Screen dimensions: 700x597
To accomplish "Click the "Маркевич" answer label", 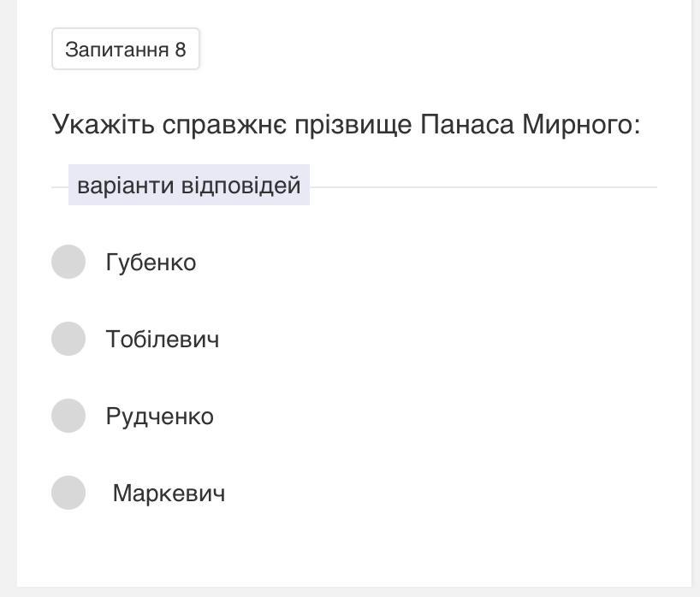I will pos(169,494).
